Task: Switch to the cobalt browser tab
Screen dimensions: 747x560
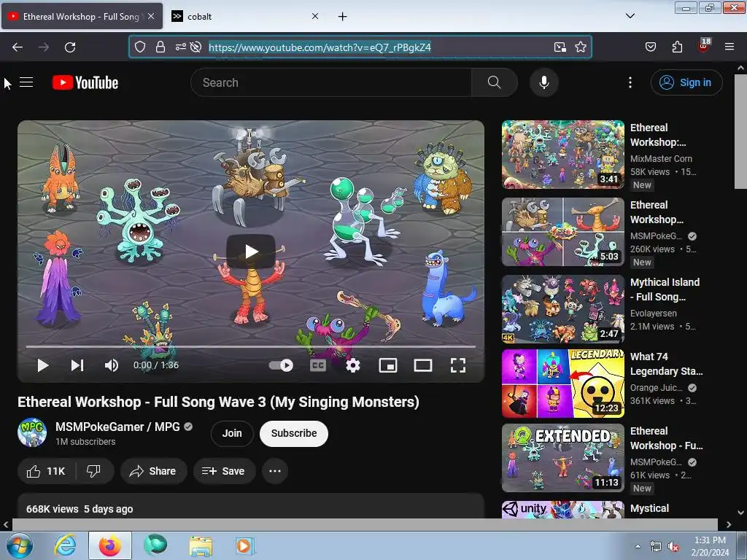Action: 245,16
